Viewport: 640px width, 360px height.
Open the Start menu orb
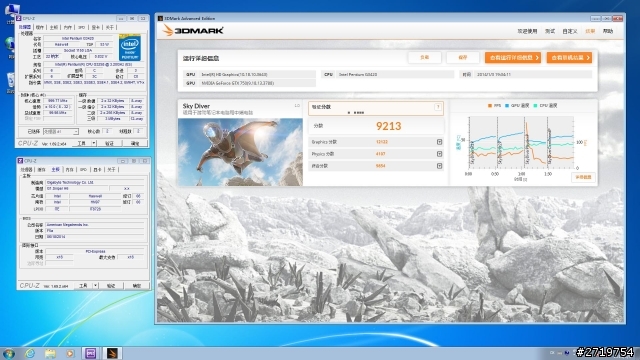tap(9, 353)
